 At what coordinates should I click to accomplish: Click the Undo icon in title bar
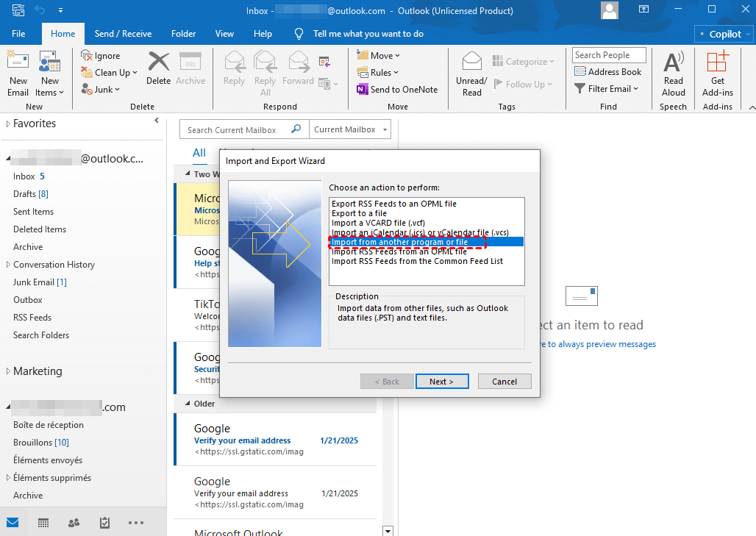40,10
